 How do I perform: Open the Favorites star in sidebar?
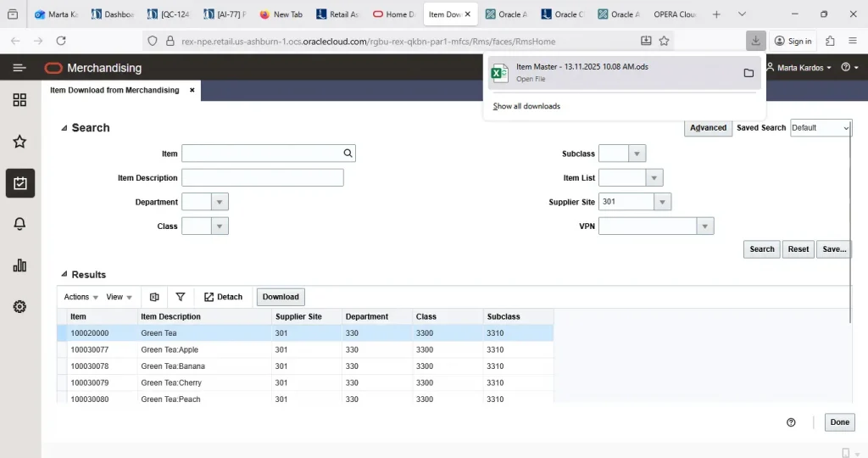point(20,142)
